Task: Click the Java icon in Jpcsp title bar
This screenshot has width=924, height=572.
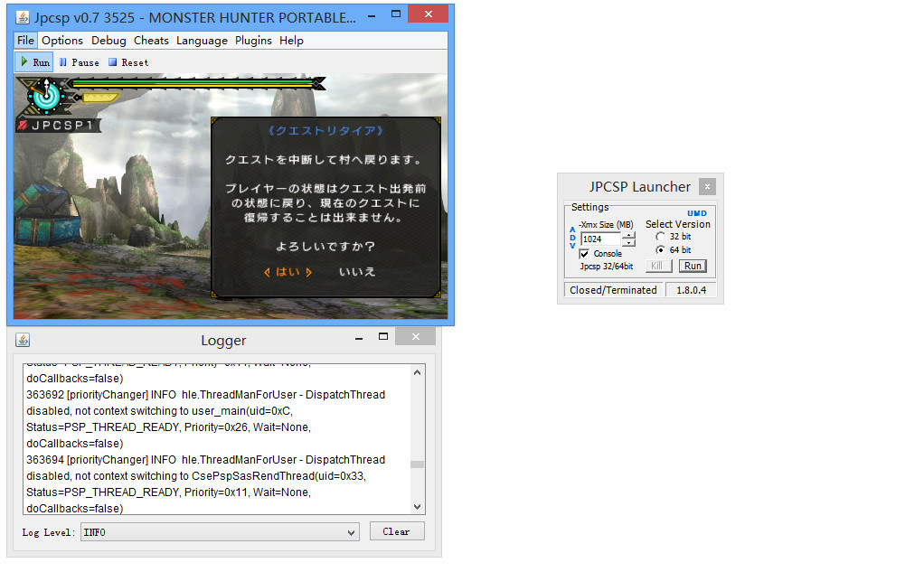Action: click(x=23, y=18)
